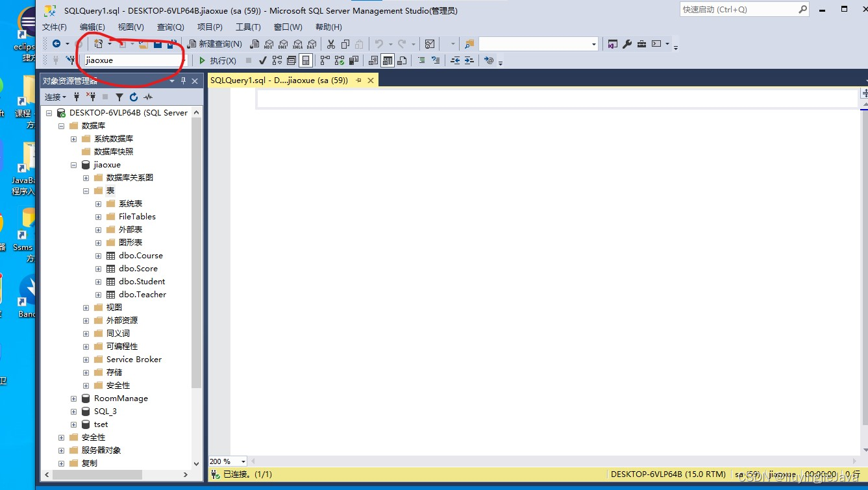Open the 帮助(H) menu
Screen dimensions: 868x490
pyautogui.click(x=329, y=27)
